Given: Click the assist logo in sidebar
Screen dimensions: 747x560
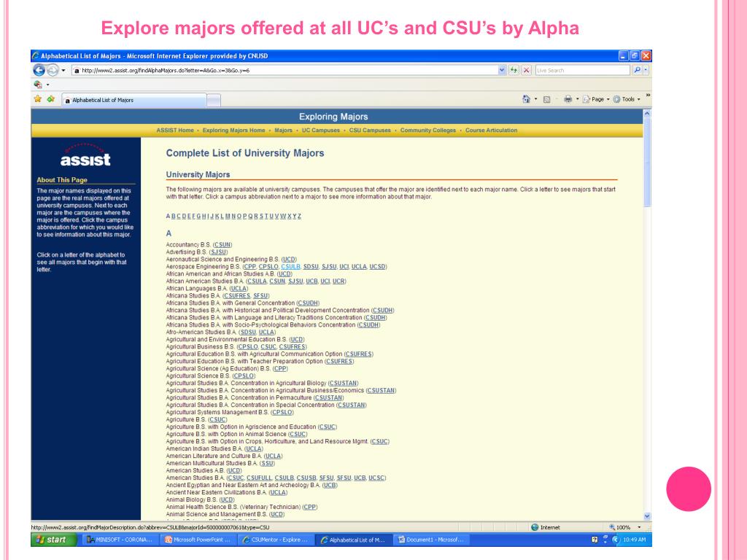Looking at the screenshot, I should pyautogui.click(x=85, y=155).
